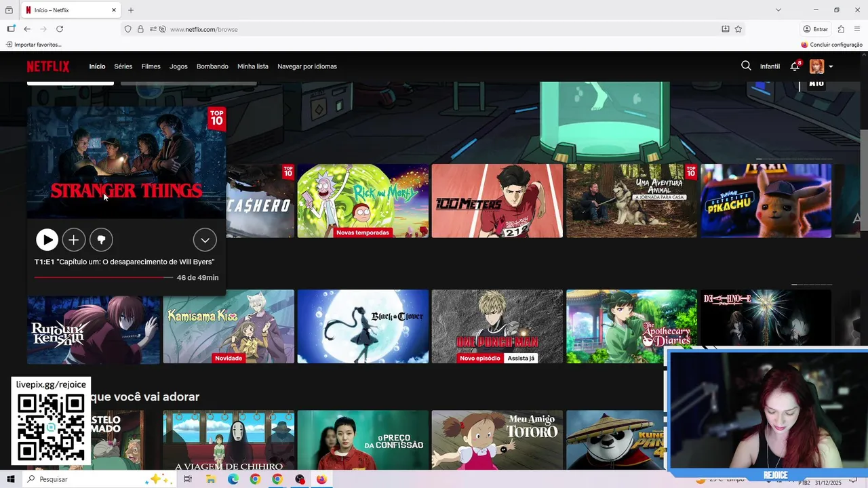Click Pesquisar taskbar search box
Screen dimensions: 868x488
click(98, 479)
